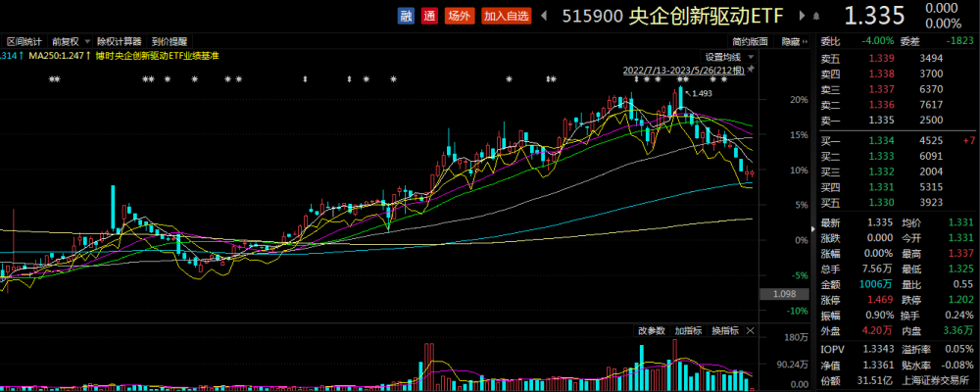Screen dimensions: 980x392
Task: Click the MA250:1.247 indicator label
Action: pyautogui.click(x=58, y=56)
